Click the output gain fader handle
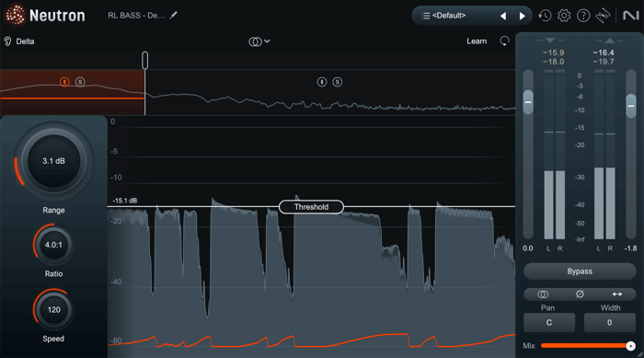The height and width of the screenshot is (358, 644). (631, 106)
